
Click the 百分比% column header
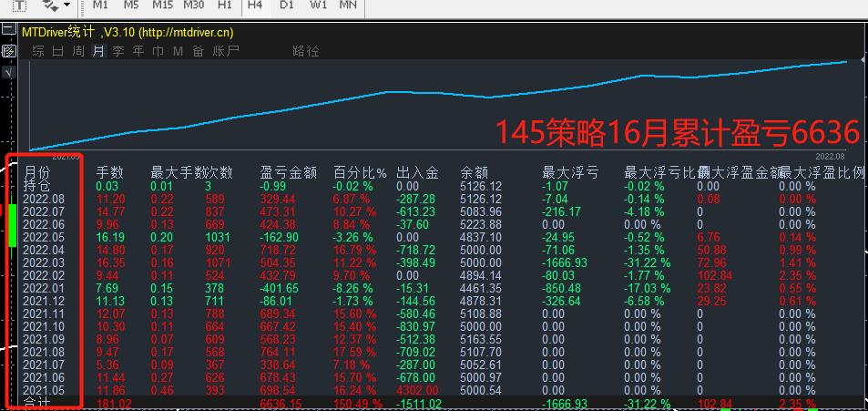coord(360,172)
